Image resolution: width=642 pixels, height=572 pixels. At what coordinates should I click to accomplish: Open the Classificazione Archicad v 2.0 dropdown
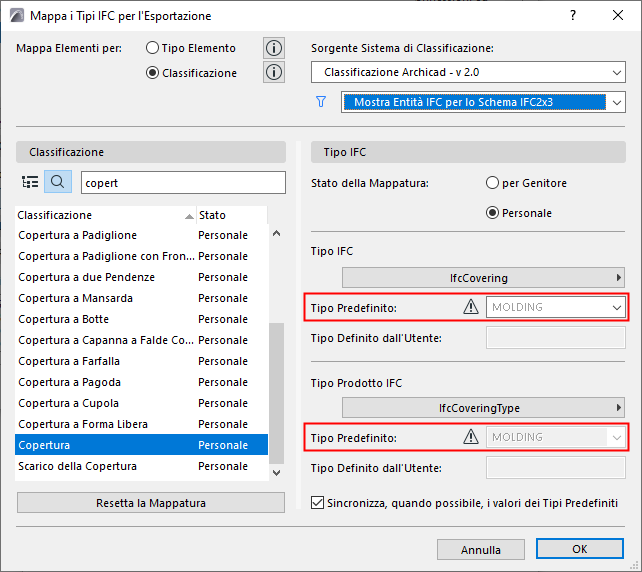467,72
